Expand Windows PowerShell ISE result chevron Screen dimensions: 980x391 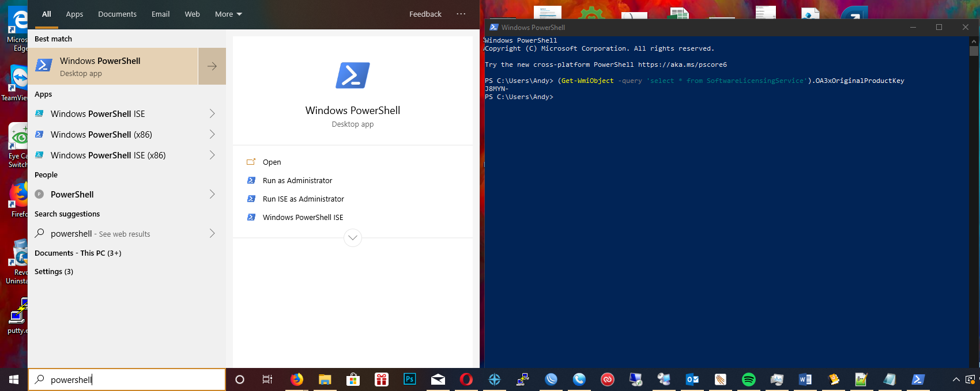coord(212,113)
